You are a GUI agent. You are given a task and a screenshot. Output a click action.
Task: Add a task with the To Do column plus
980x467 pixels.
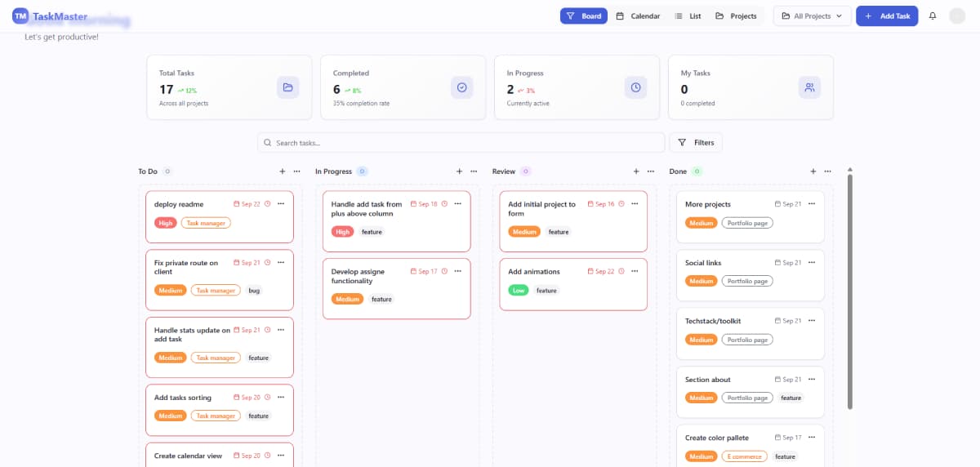click(283, 171)
